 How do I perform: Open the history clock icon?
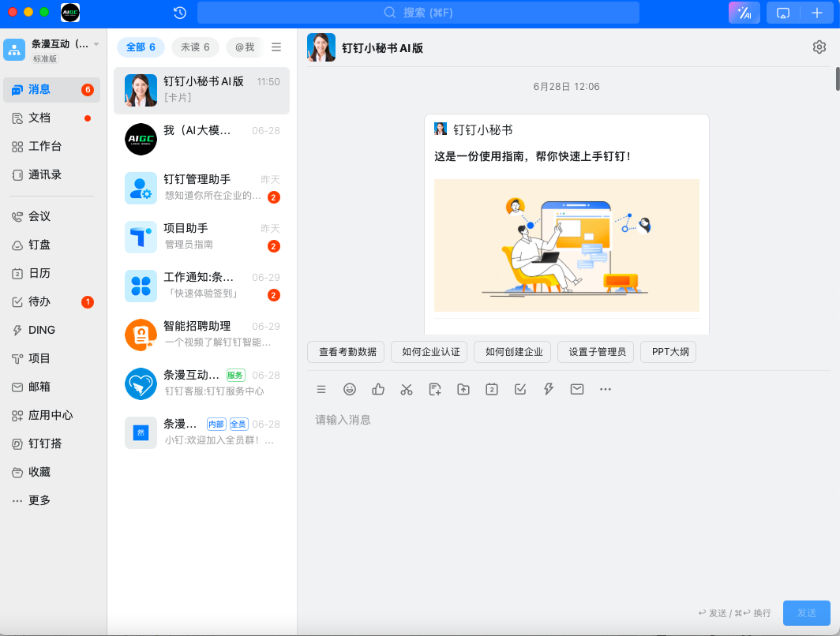180,13
